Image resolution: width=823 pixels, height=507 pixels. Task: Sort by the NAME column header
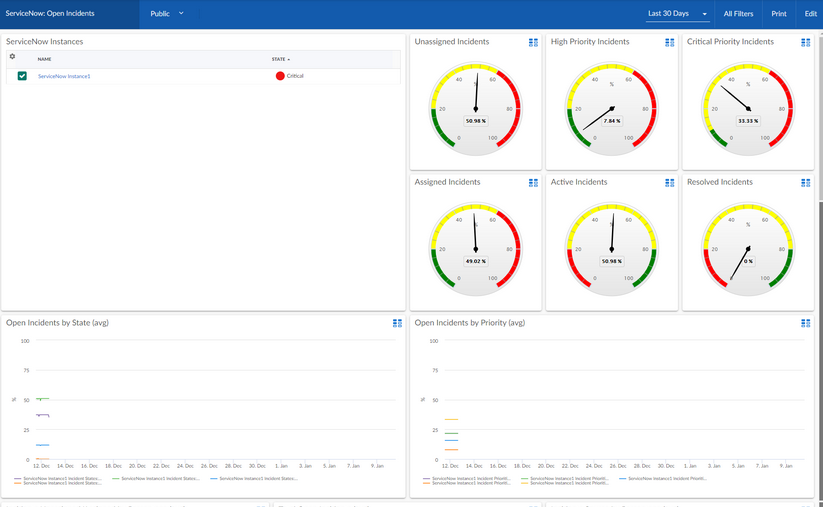45,59
